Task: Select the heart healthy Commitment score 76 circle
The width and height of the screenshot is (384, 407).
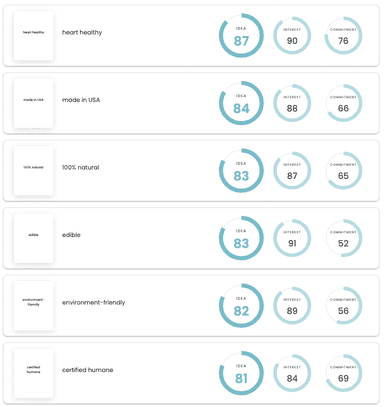Action: (343, 36)
